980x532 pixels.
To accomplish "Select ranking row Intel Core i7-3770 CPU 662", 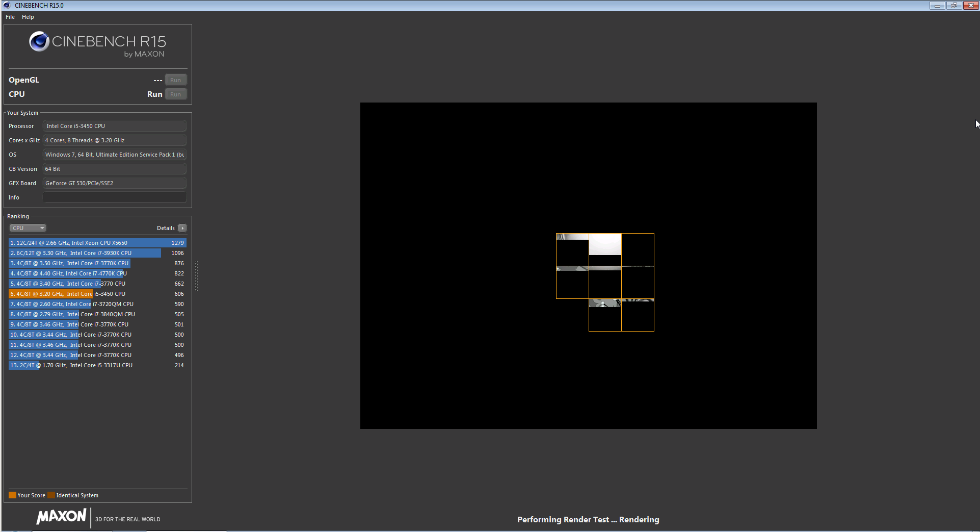I will [x=97, y=284].
